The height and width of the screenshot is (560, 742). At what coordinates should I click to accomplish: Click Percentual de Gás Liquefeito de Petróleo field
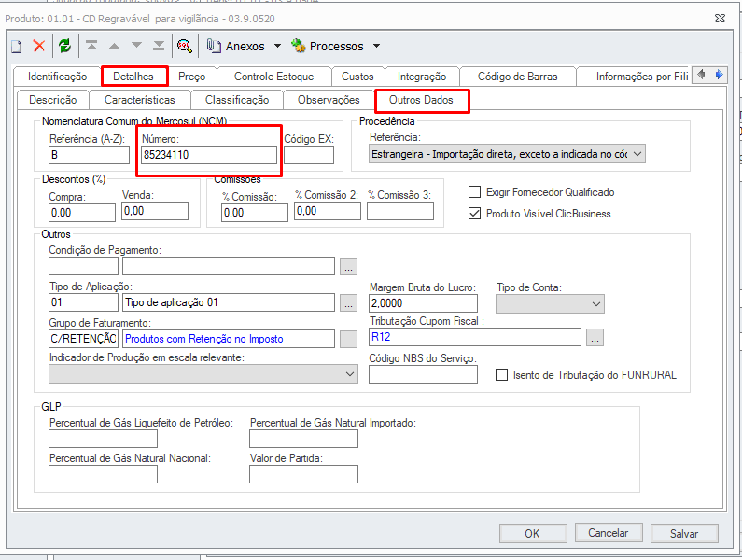click(x=103, y=439)
